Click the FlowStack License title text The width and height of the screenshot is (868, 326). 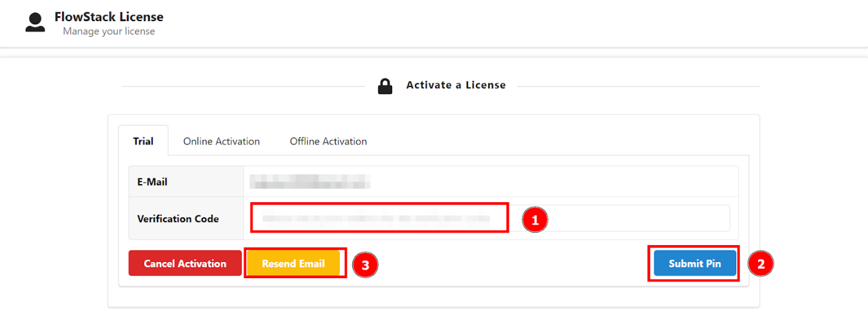pyautogui.click(x=109, y=17)
